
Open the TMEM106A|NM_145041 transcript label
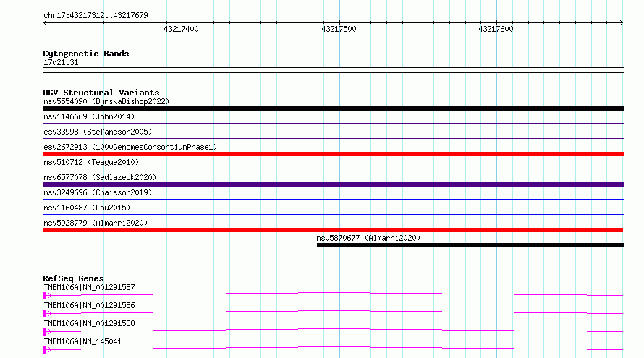coord(82,341)
